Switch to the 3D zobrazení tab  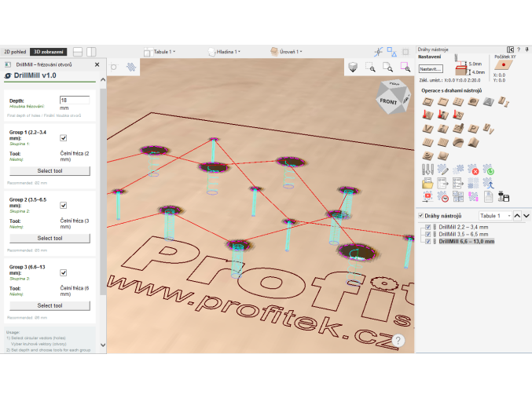coord(48,52)
